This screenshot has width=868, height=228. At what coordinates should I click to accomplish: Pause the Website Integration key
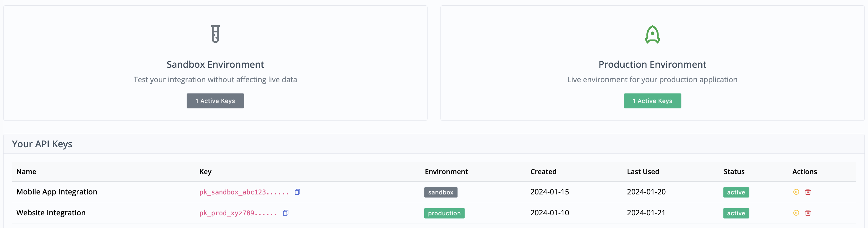(796, 213)
